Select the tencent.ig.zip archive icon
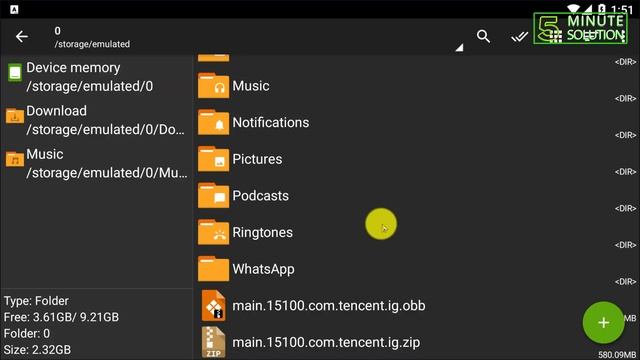The height and width of the screenshot is (360, 640). (x=213, y=342)
